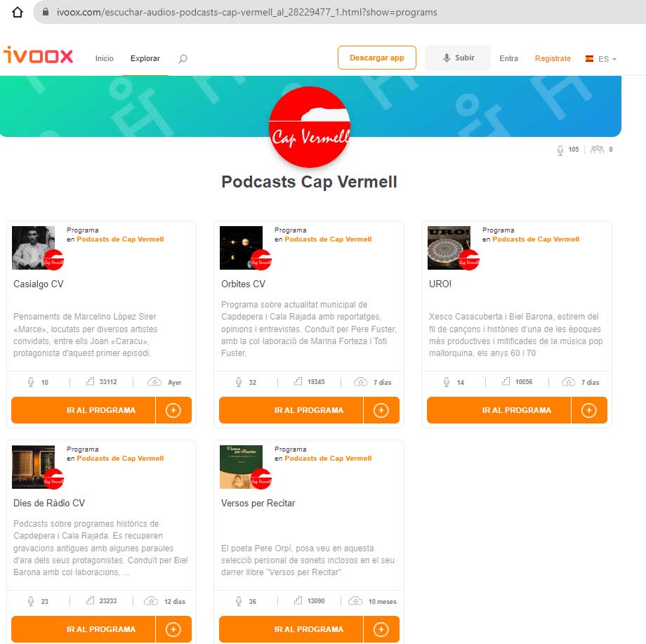Click the Entra login link
The image size is (646, 644).
coord(509,58)
